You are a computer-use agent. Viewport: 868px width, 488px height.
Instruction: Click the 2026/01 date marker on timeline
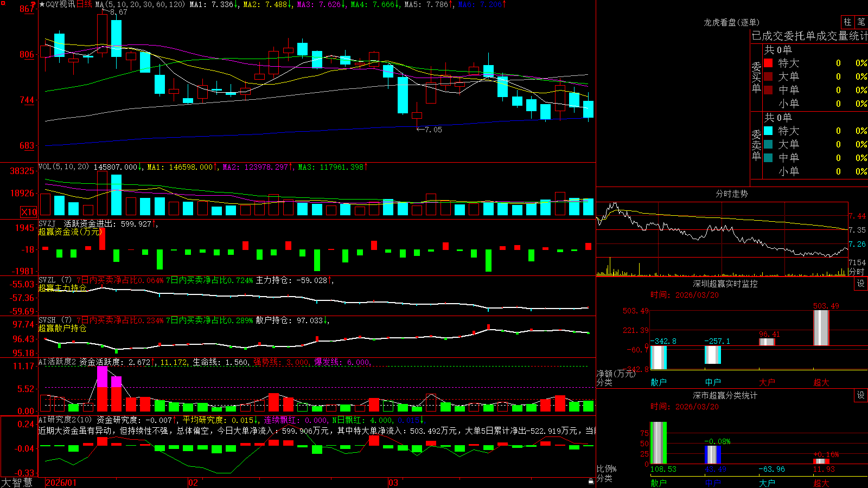point(61,483)
